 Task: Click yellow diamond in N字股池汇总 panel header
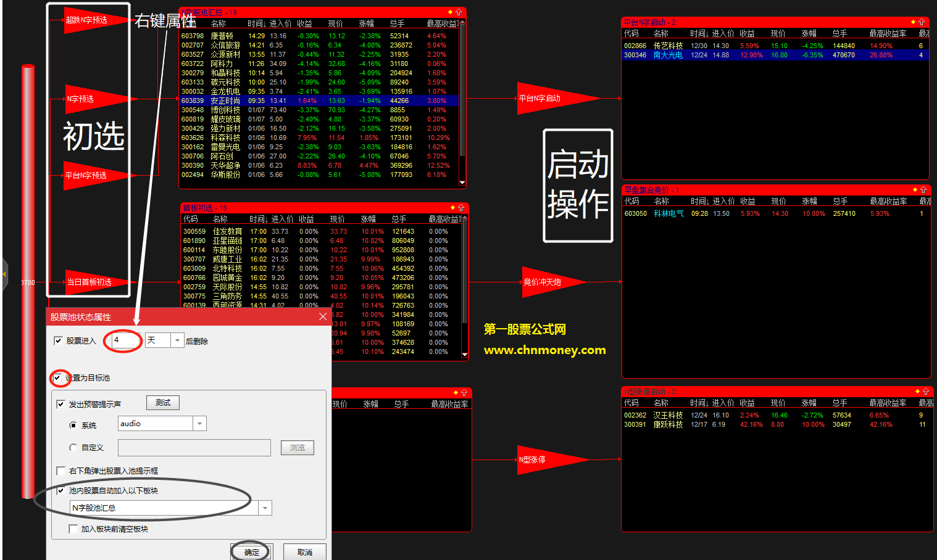450,12
